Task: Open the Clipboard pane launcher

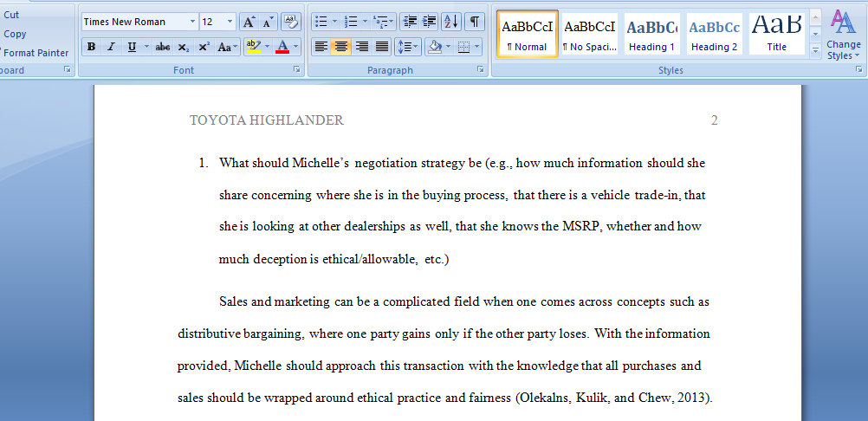Action: point(68,69)
